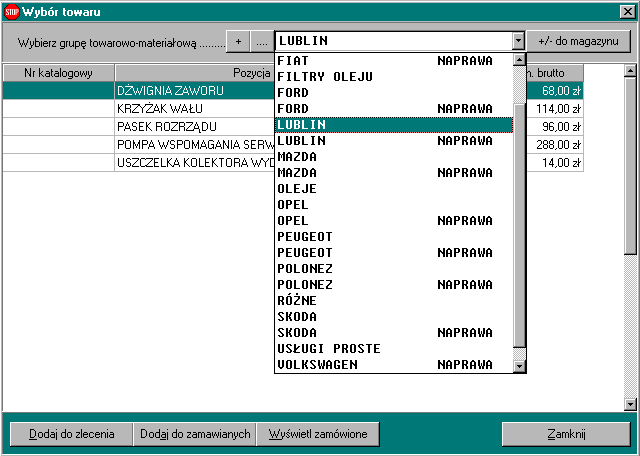Click 'Dodaj do zlecenia' button

tap(71, 434)
